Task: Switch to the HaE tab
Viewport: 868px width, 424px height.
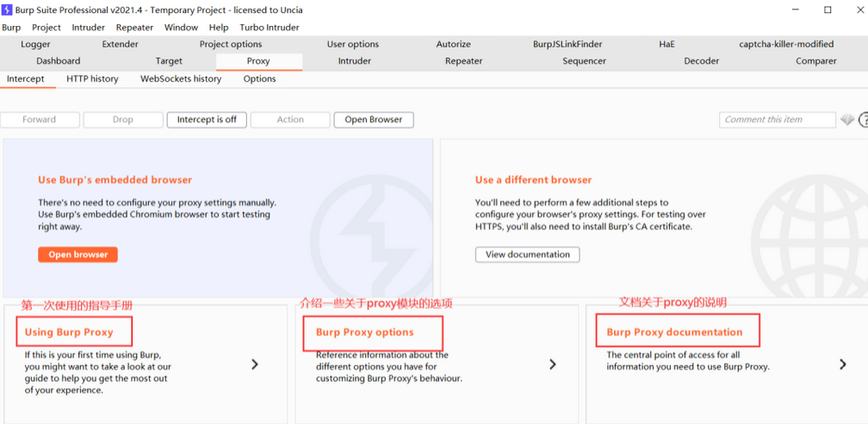Action: point(666,44)
